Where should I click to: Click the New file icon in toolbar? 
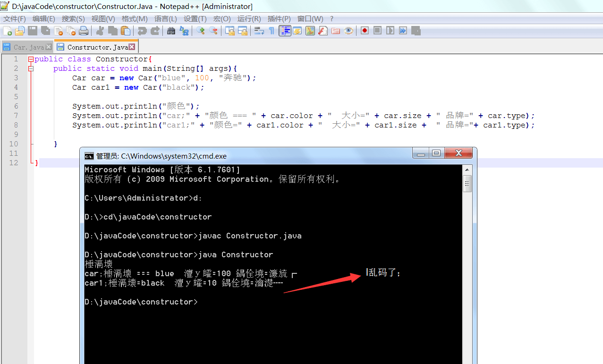(8, 31)
